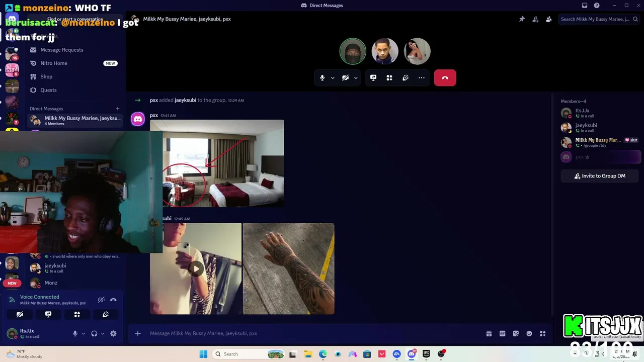
Task: Toggle noise suppression in Voice Connected panel
Action: (101, 300)
